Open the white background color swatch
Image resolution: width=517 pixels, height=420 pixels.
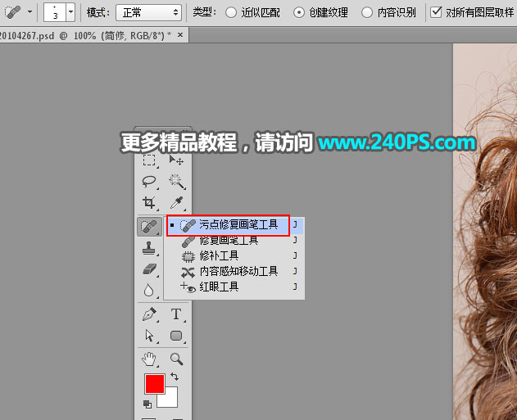pyautogui.click(x=170, y=400)
